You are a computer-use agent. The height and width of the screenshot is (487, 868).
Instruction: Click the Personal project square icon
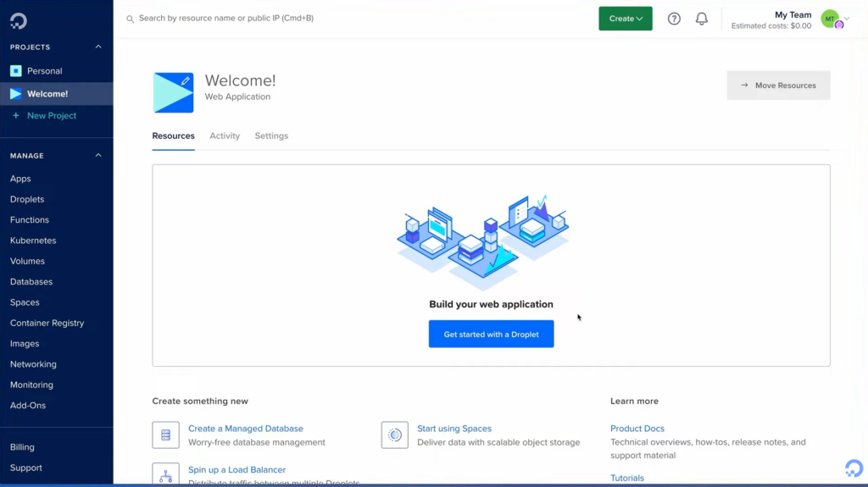pyautogui.click(x=16, y=71)
